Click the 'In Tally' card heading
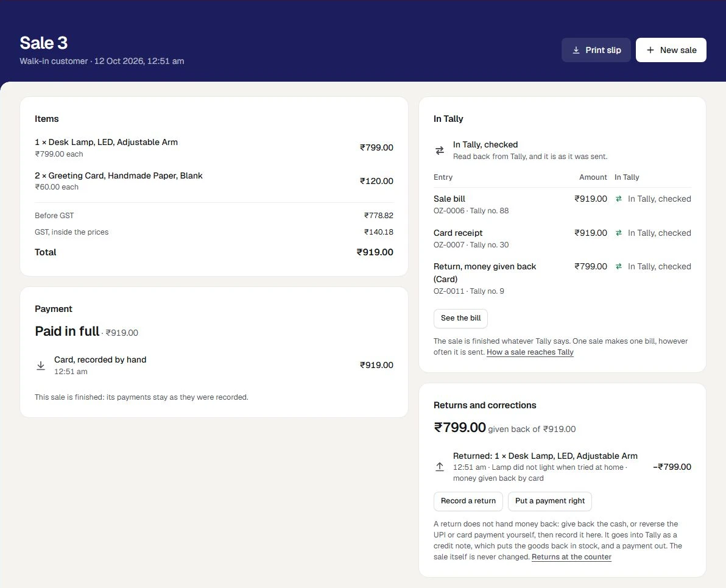Image resolution: width=726 pixels, height=588 pixels. coord(448,119)
